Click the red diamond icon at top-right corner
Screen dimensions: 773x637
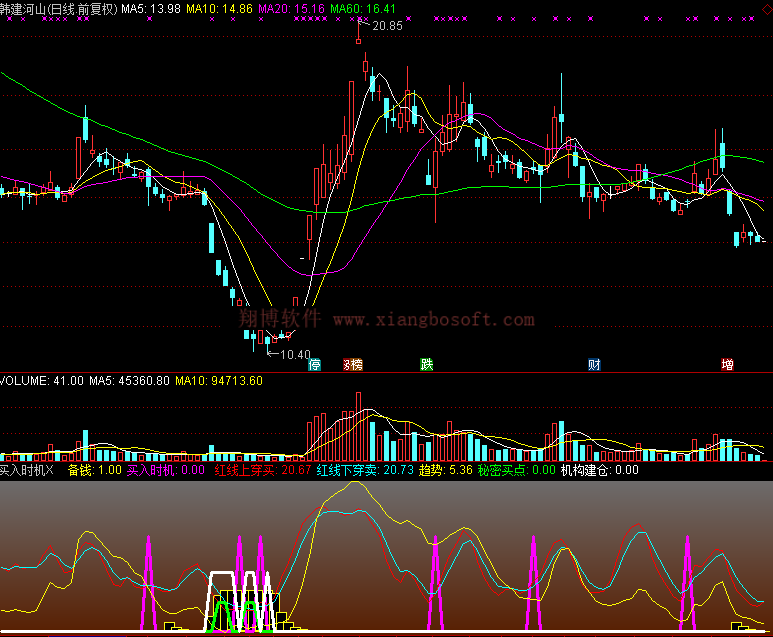[x=768, y=7]
